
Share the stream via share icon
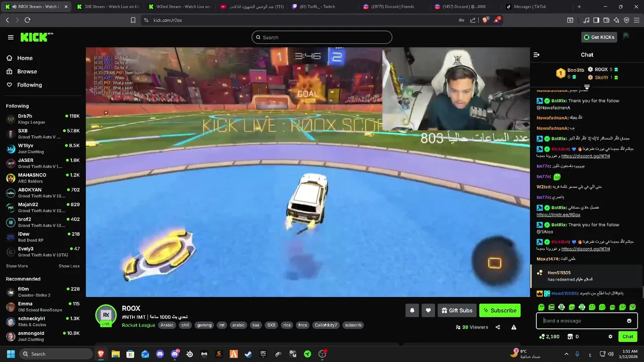[498, 327]
